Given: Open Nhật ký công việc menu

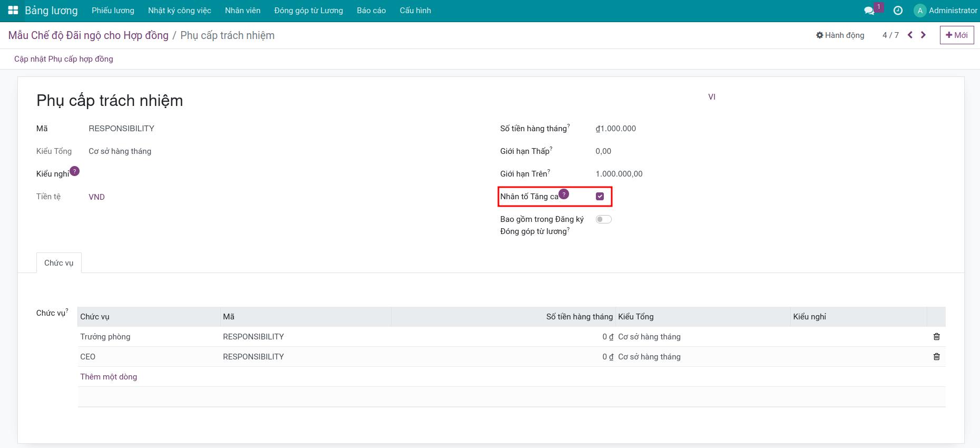Looking at the screenshot, I should coord(180,11).
